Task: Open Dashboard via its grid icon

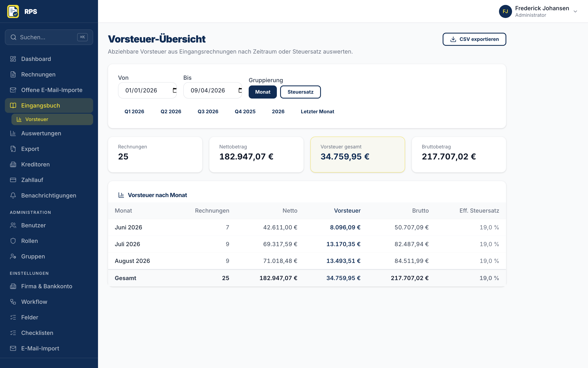Action: click(x=13, y=59)
